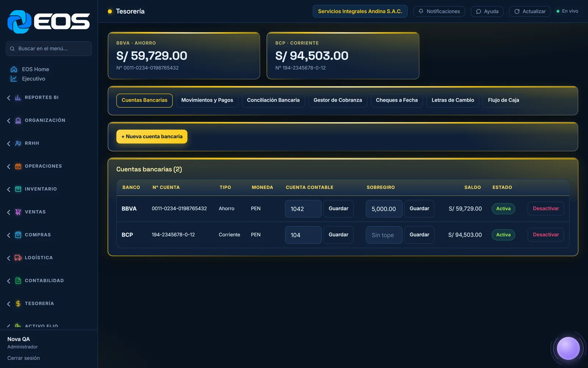Expand the Operaciones section chevron
The height and width of the screenshot is (368, 588).
pyautogui.click(x=9, y=167)
